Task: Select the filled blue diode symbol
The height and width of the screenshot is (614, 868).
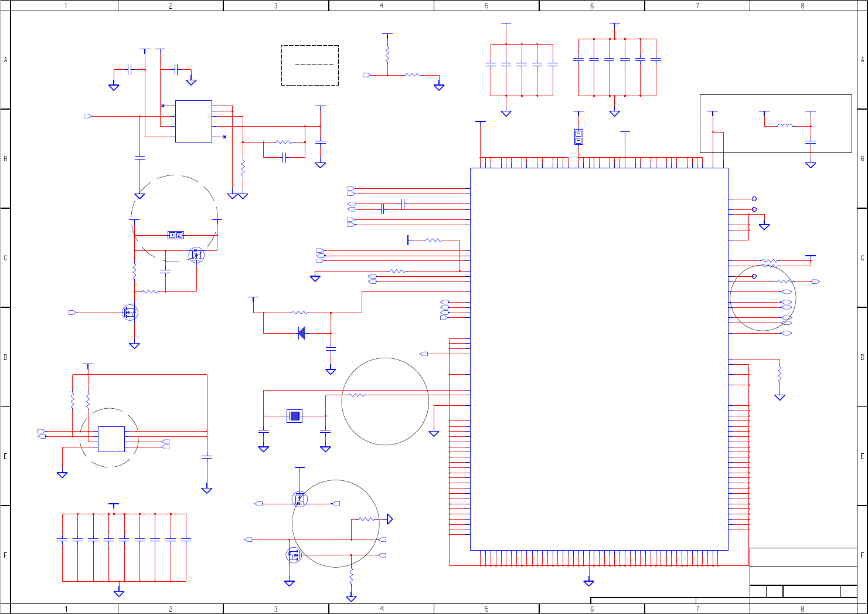Action: click(301, 333)
